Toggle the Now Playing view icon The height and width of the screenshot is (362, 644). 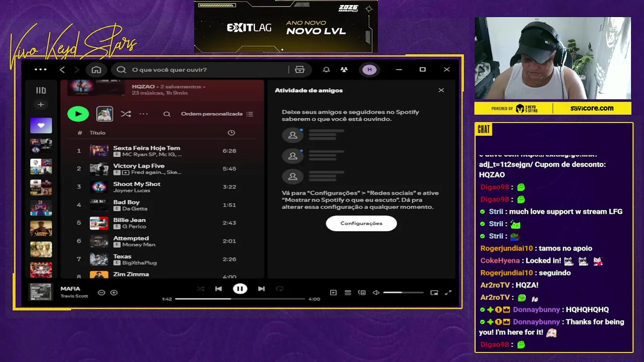tap(333, 293)
